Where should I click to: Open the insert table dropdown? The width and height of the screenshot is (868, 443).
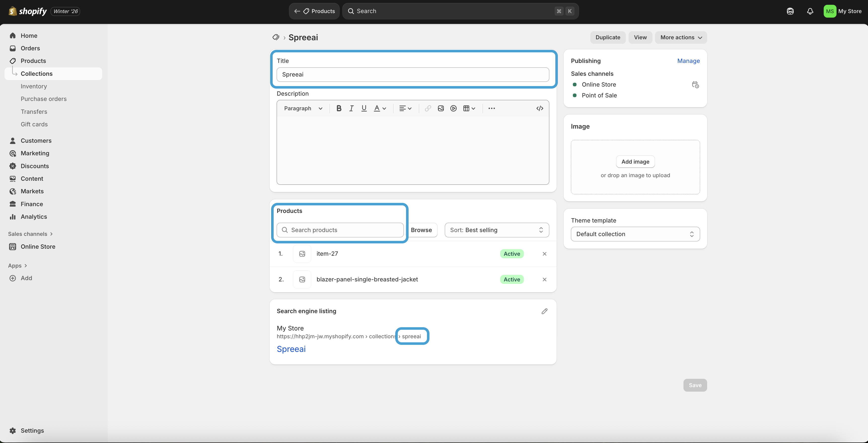[469, 108]
